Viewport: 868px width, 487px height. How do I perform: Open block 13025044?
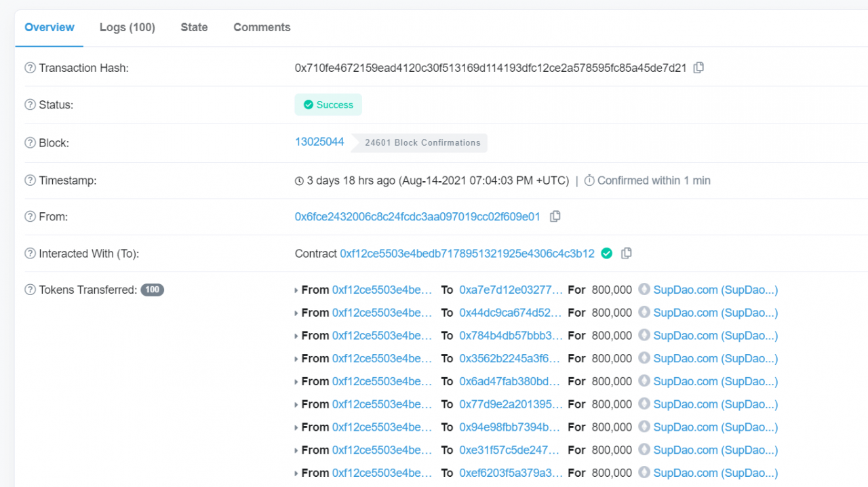click(x=319, y=141)
